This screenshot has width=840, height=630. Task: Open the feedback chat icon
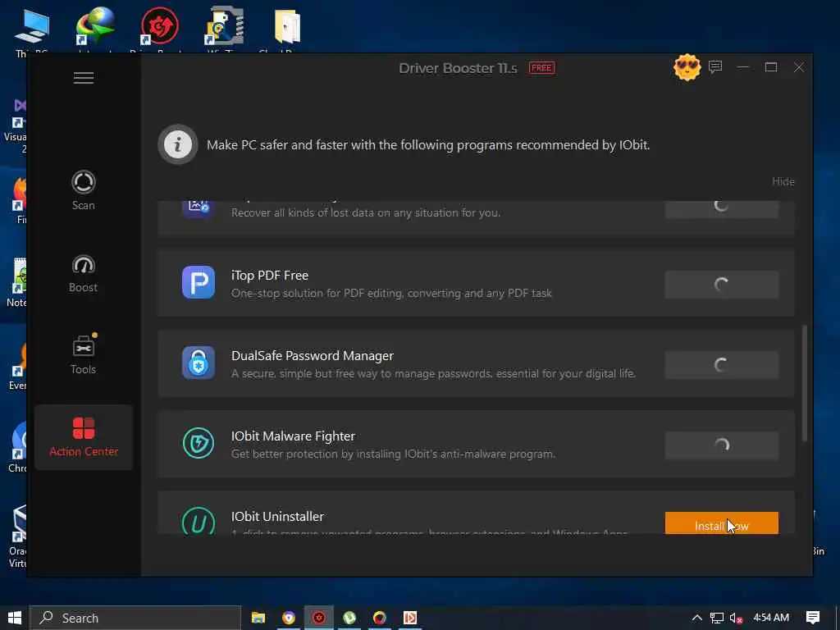pos(715,67)
